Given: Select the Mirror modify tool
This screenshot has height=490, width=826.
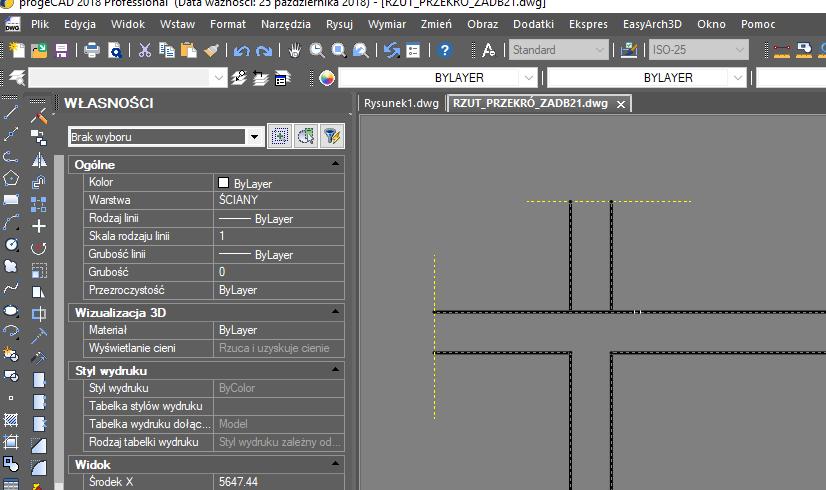Looking at the screenshot, I should click(38, 160).
